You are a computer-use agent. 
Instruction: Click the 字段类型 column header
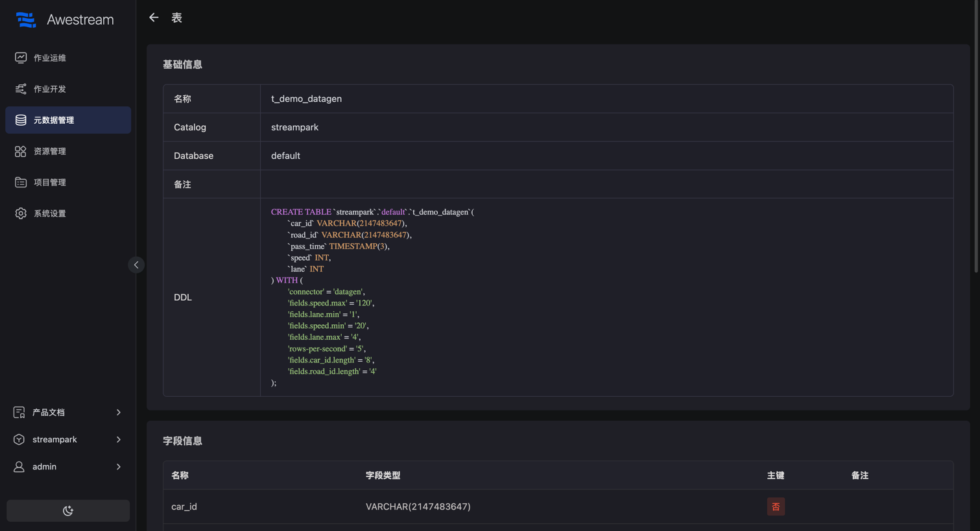pyautogui.click(x=383, y=475)
